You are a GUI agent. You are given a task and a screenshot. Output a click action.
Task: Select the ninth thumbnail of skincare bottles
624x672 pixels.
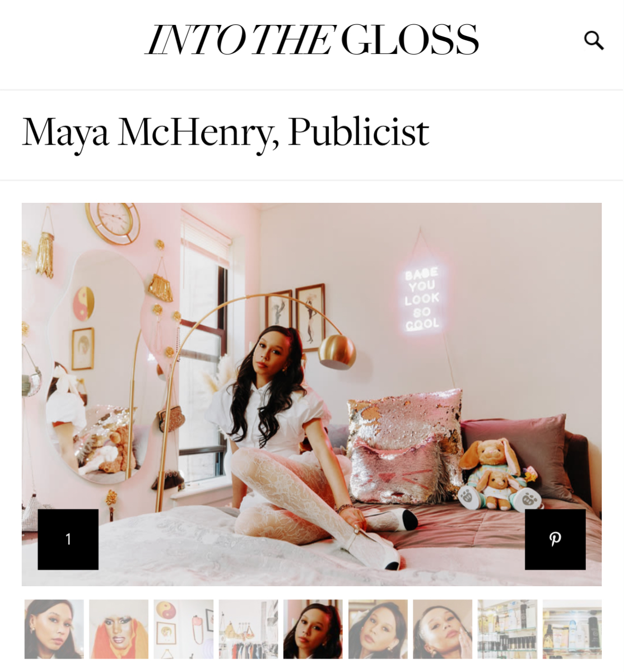572,629
